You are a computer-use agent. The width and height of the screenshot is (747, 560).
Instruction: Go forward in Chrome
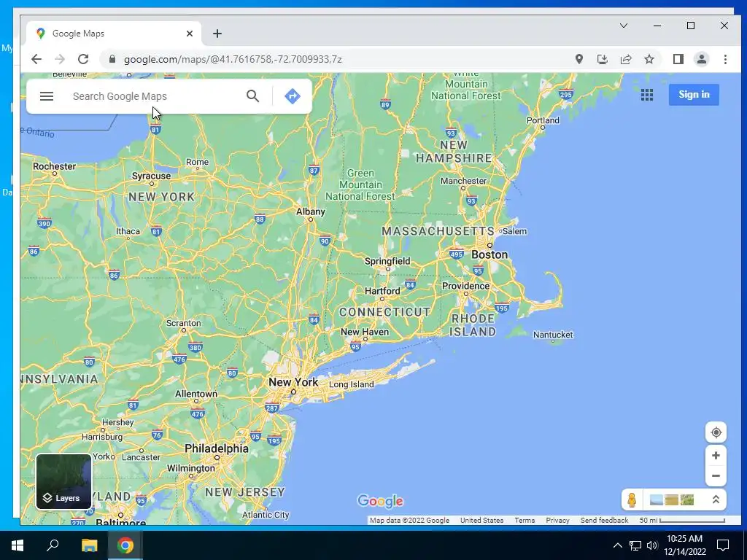tap(60, 59)
